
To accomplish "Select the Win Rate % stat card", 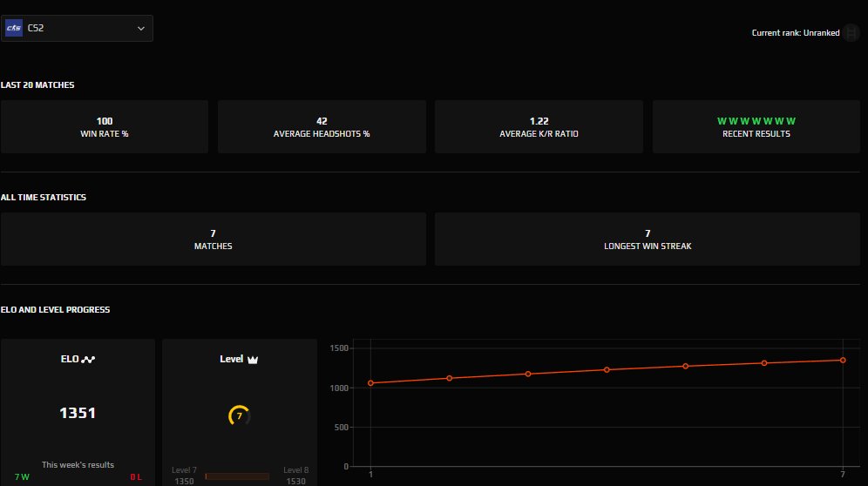I will point(104,127).
